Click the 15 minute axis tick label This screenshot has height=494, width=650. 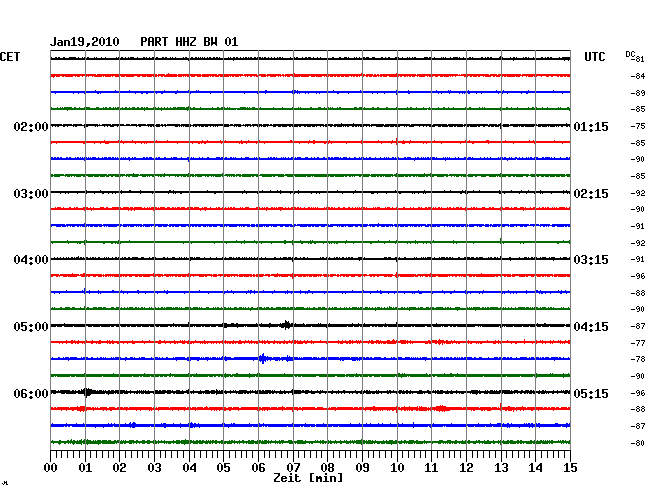pyautogui.click(x=570, y=467)
